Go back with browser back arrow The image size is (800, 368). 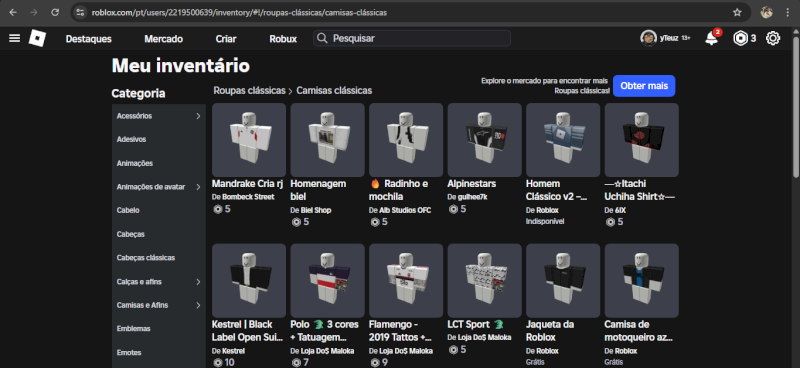[x=13, y=12]
